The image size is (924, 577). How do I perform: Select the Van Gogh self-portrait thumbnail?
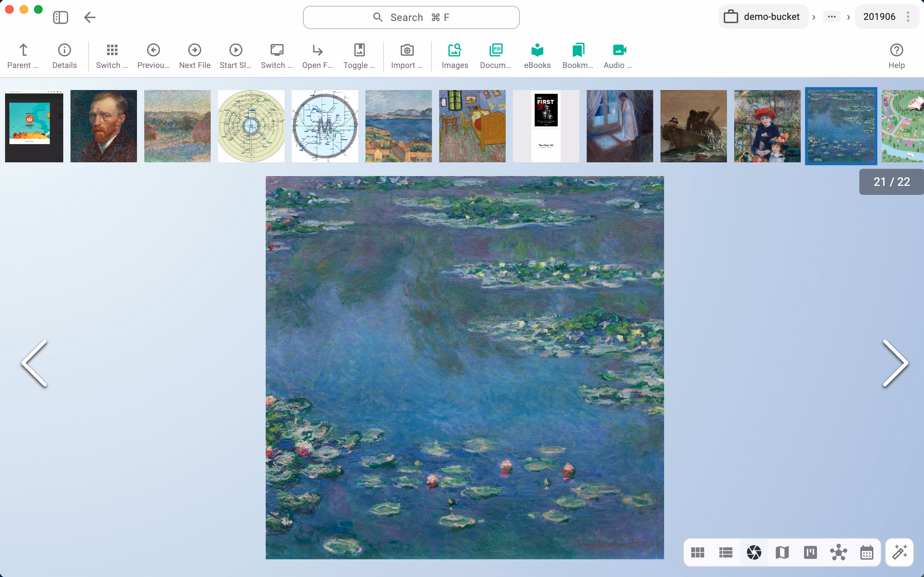point(103,126)
